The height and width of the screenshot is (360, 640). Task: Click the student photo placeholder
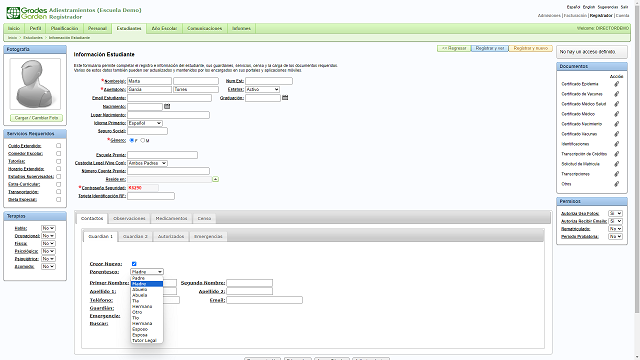pos(35,84)
